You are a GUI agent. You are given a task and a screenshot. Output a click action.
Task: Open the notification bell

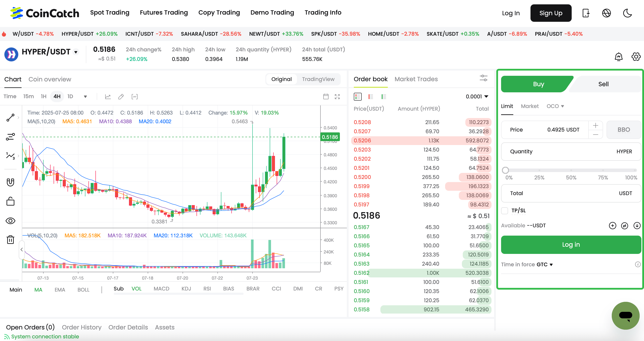(x=618, y=57)
